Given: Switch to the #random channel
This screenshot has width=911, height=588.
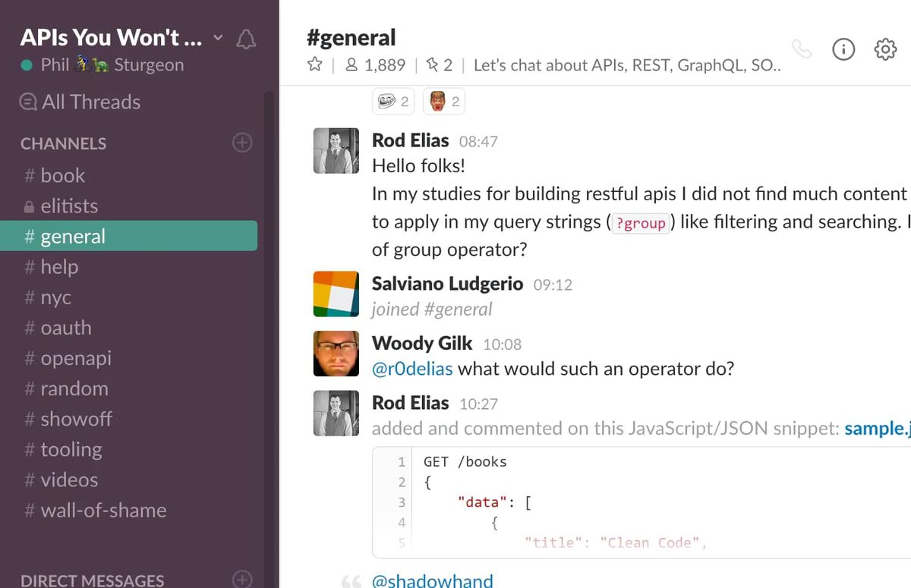Looking at the screenshot, I should click(73, 388).
